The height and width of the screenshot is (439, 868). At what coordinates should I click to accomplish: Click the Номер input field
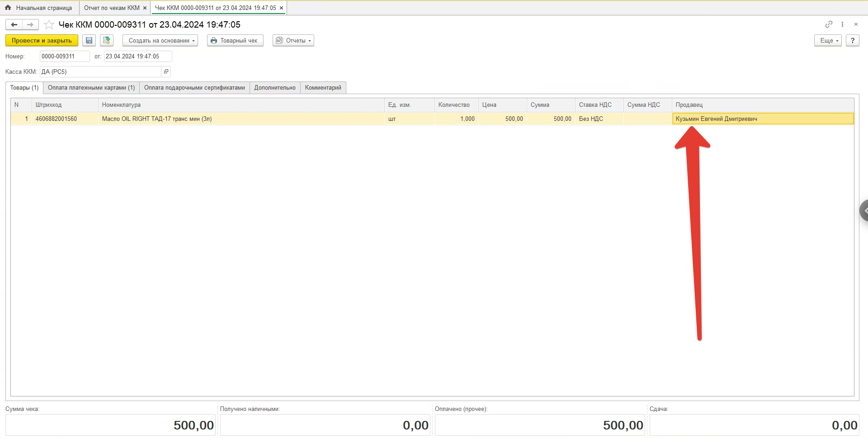point(64,56)
